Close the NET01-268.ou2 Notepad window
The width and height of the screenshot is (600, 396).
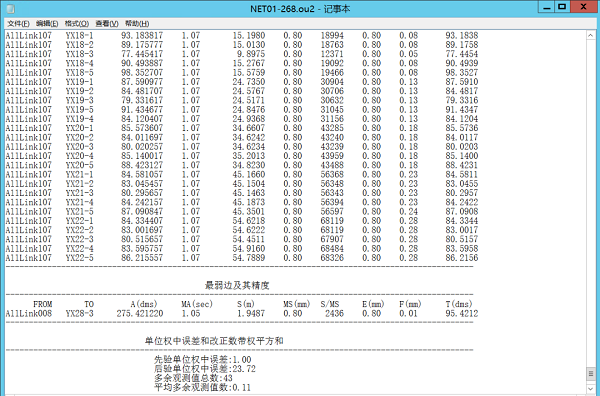(584, 7)
